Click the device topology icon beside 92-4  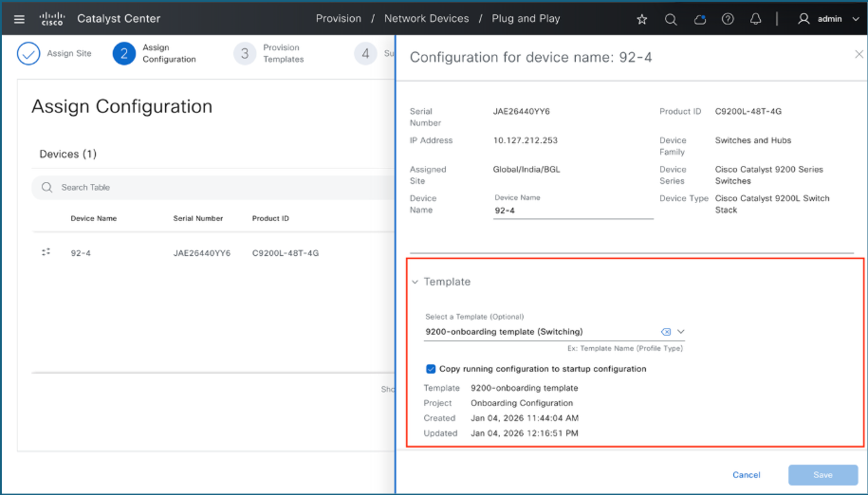[46, 252]
